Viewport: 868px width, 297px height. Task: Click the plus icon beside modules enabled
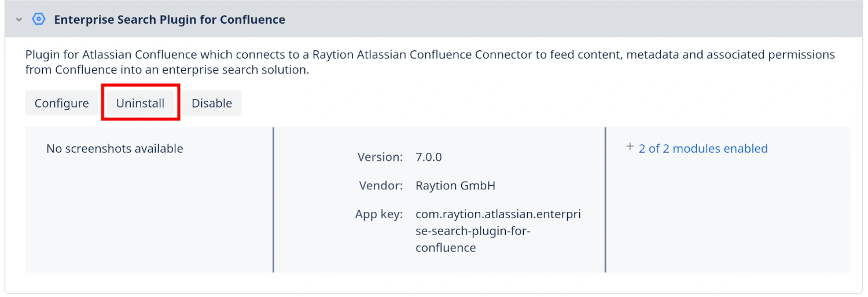630,147
